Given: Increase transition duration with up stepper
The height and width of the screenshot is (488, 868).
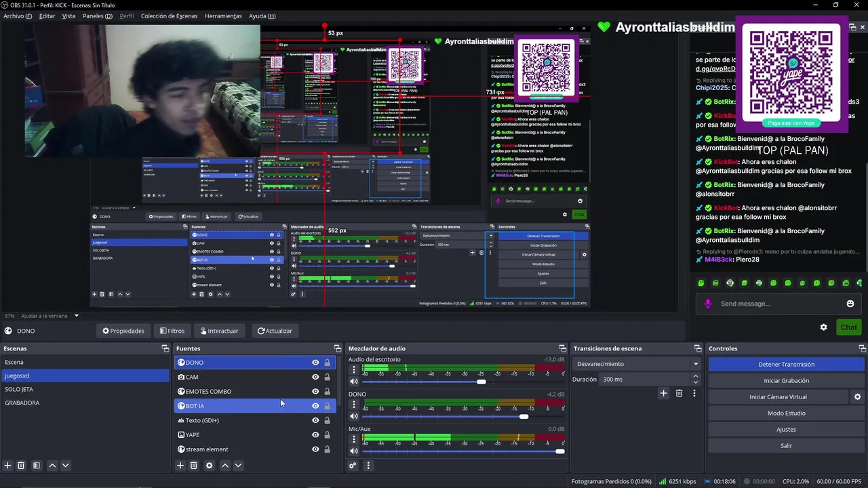Looking at the screenshot, I should (x=696, y=376).
